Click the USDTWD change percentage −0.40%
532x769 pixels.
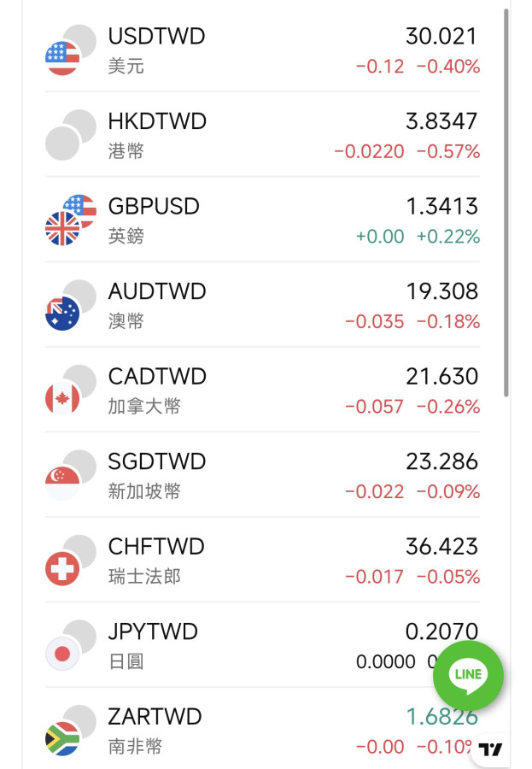[448, 66]
